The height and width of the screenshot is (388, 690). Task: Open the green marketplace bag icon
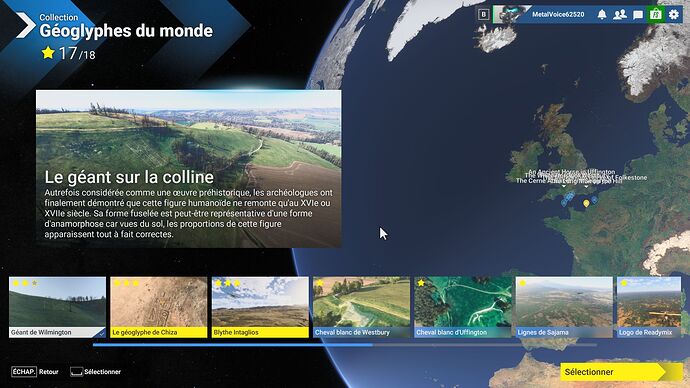point(656,15)
